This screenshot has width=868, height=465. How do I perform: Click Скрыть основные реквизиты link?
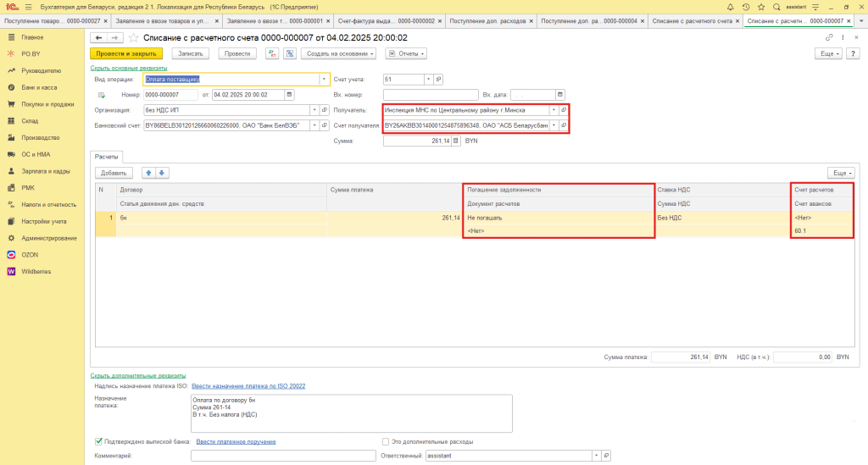pos(129,68)
